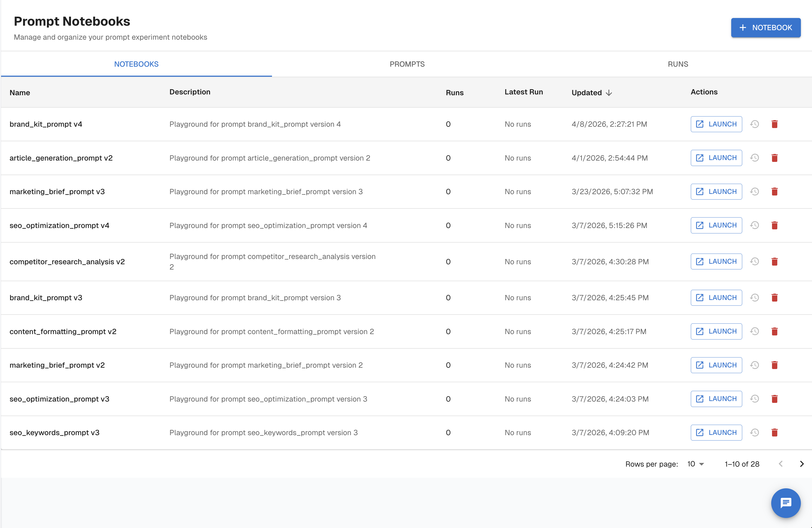The image size is (812, 528).
Task: Launch the seo_optimization_prompt v3 notebook
Action: (x=716, y=399)
